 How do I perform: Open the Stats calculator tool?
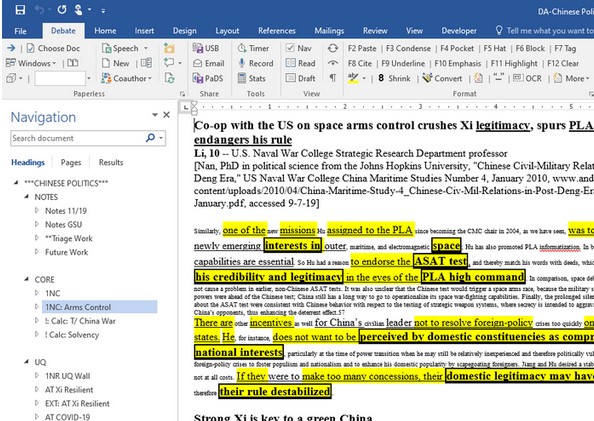(252, 78)
